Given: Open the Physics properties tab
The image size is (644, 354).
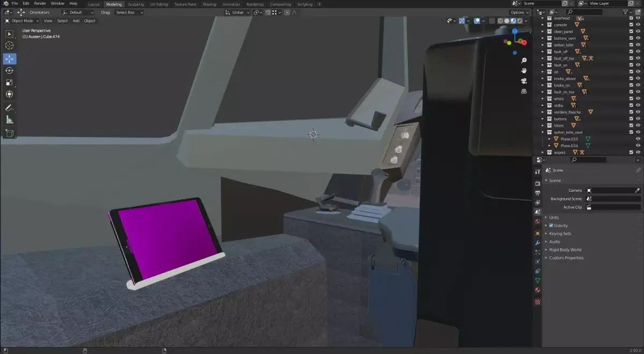Looking at the screenshot, I should (x=538, y=262).
